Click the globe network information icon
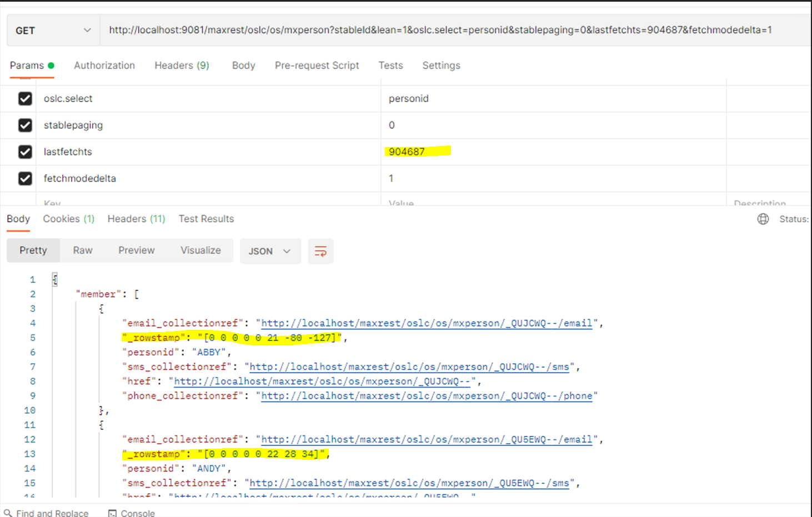 [763, 219]
